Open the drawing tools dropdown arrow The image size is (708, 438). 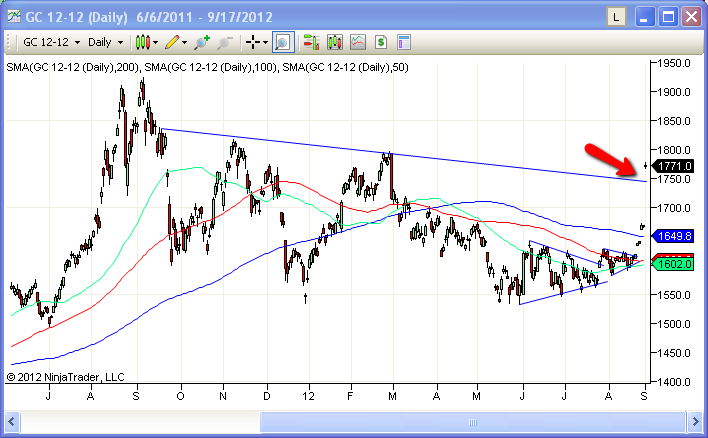186,42
